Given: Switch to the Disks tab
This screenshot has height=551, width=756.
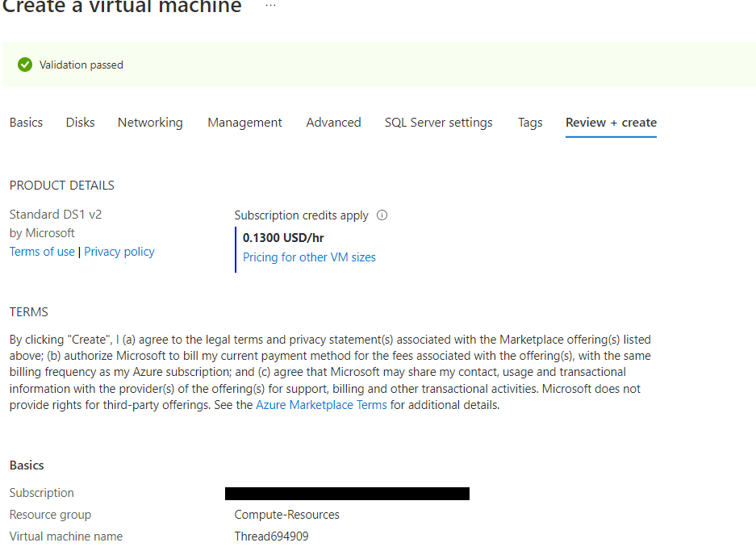Looking at the screenshot, I should click(80, 123).
